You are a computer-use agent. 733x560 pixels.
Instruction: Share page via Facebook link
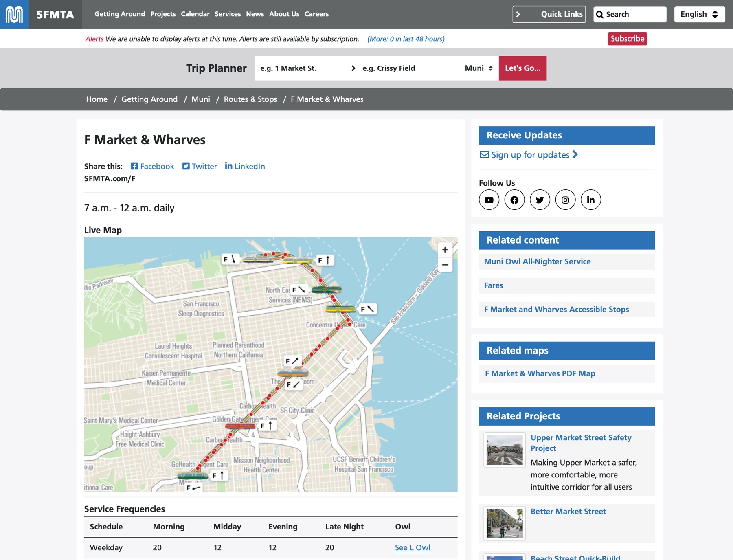pos(152,166)
